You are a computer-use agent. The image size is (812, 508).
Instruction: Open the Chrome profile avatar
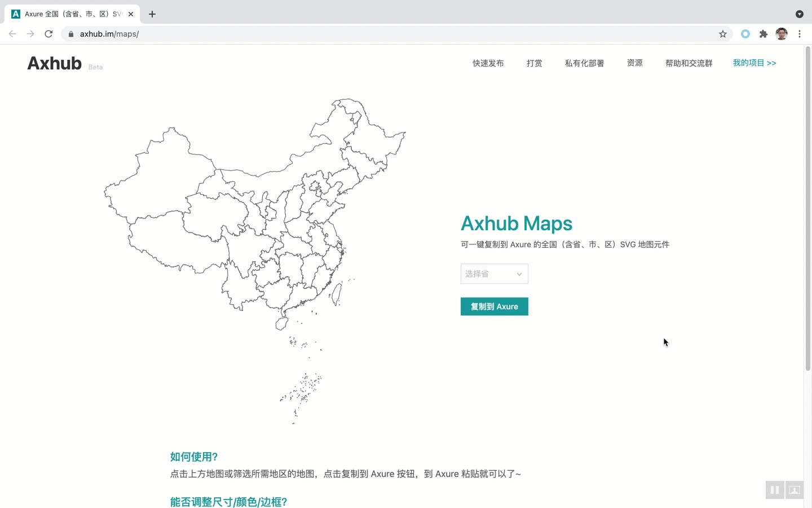[x=782, y=34]
